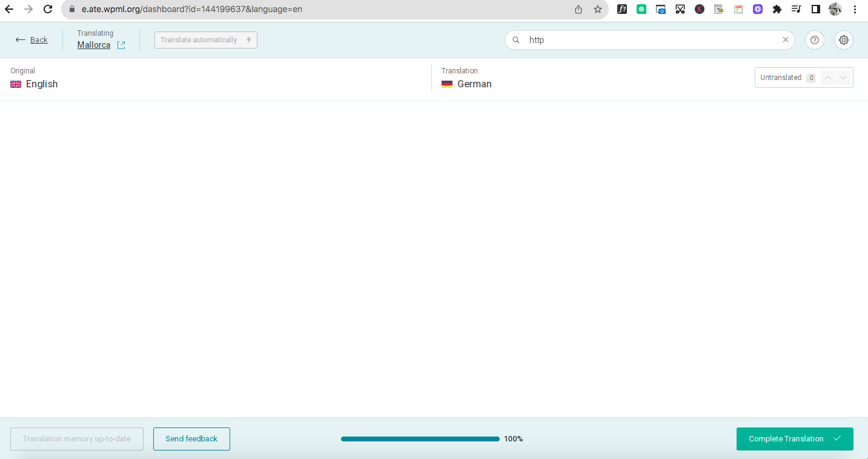Click Send feedback button
Viewport: 868px width, 459px height.
coord(191,439)
